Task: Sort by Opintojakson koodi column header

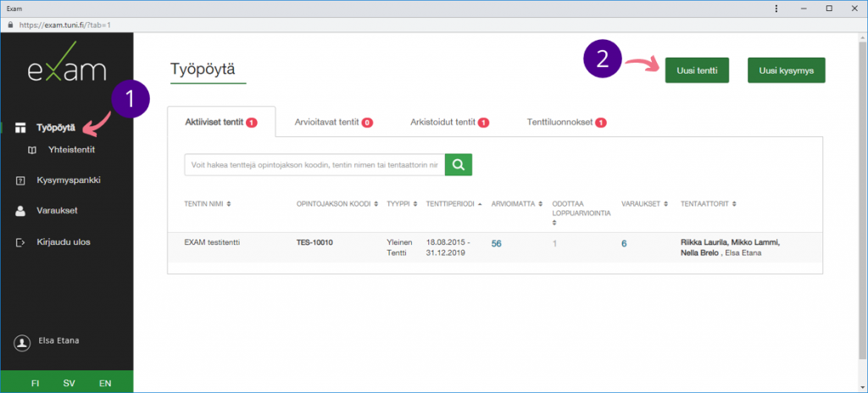Action: [335, 204]
